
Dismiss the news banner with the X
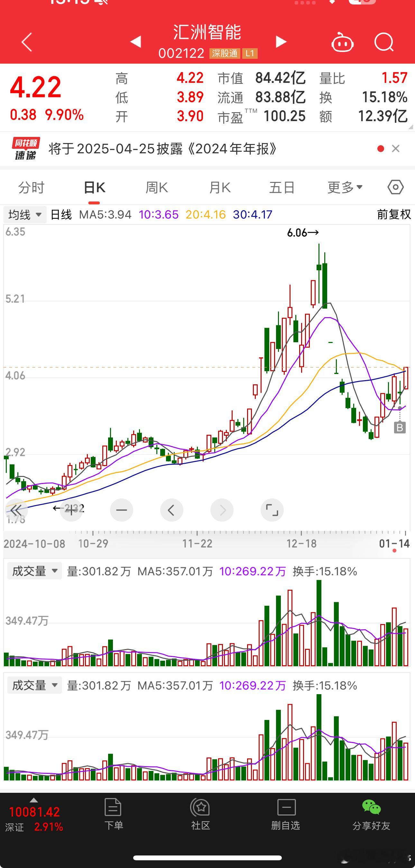(396, 148)
